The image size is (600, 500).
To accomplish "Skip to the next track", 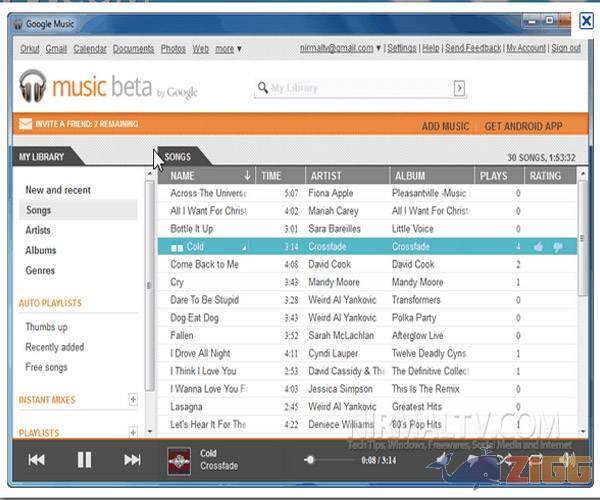I will pyautogui.click(x=132, y=459).
